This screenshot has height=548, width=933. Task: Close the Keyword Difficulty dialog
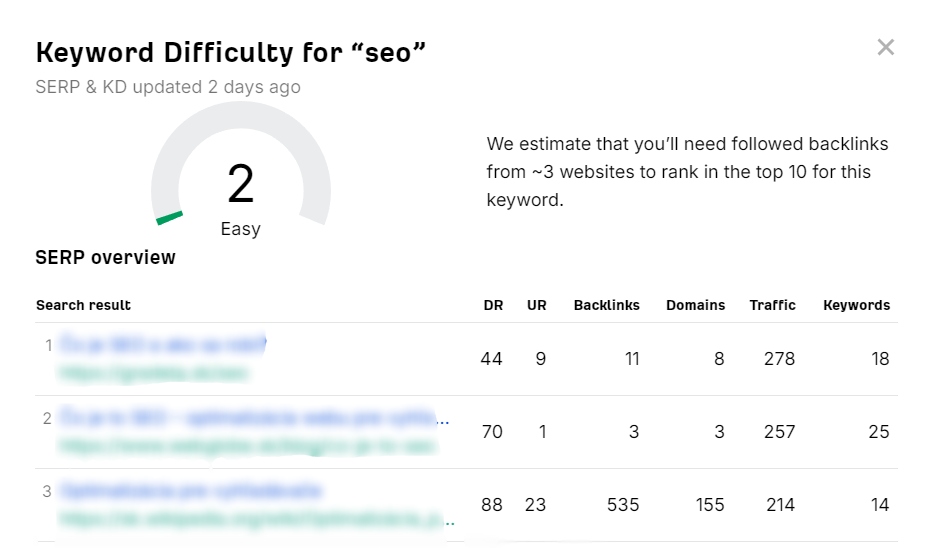click(885, 47)
